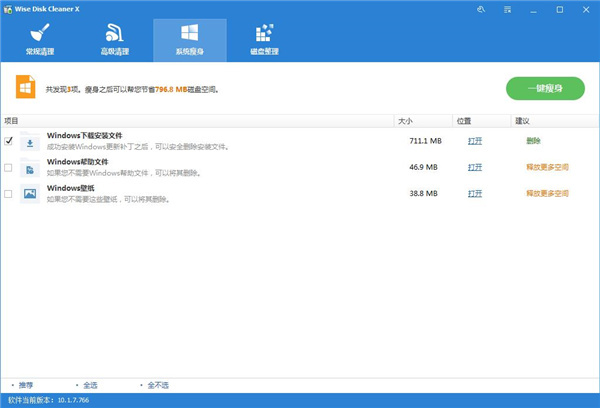Viewport: 600px width, 408px height.
Task: Open the 常规清理 broom tab
Action: (x=40, y=40)
